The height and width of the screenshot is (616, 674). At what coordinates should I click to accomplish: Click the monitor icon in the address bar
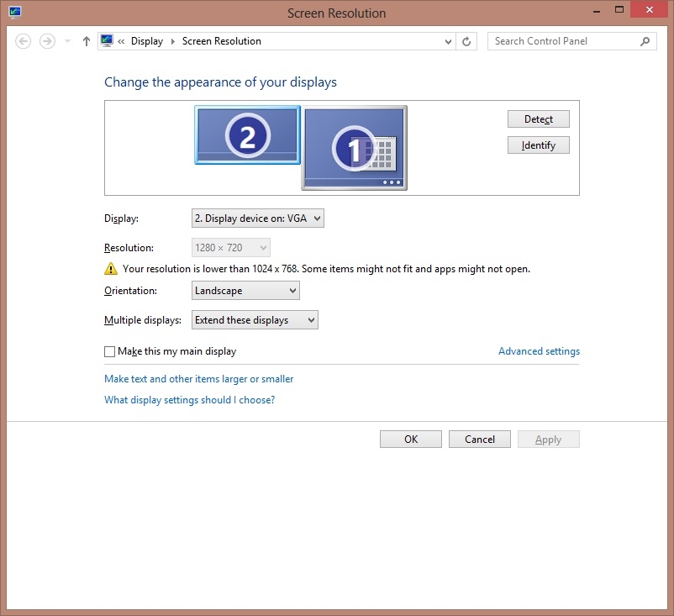point(107,41)
